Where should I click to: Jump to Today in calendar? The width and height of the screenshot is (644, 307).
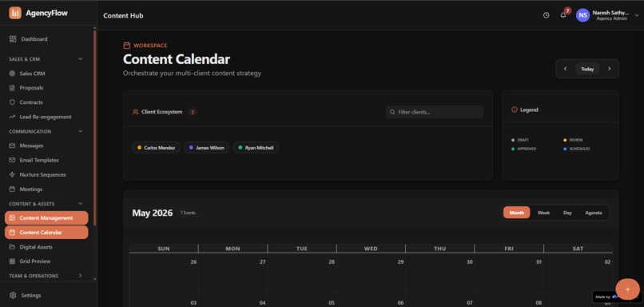point(587,69)
